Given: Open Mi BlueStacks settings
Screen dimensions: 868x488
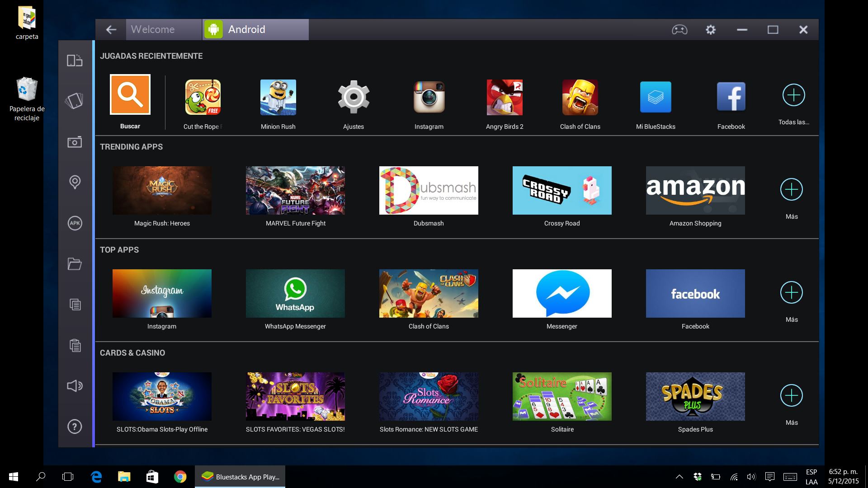Looking at the screenshot, I should [655, 98].
